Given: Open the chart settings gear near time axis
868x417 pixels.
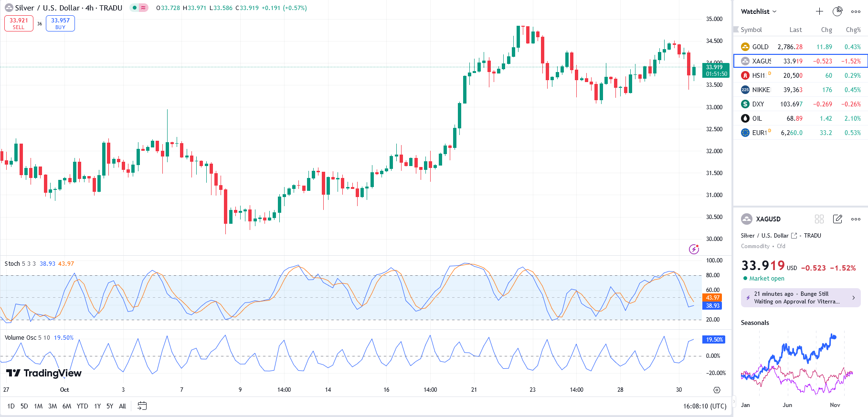Looking at the screenshot, I should [x=717, y=390].
